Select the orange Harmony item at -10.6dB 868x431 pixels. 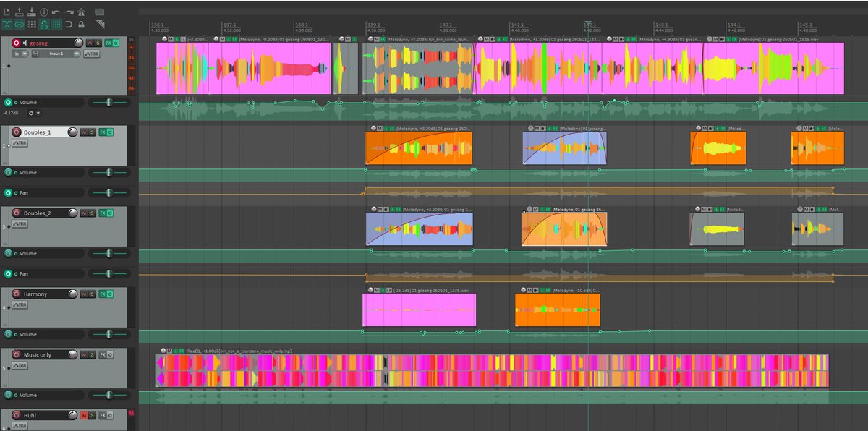pos(557,310)
